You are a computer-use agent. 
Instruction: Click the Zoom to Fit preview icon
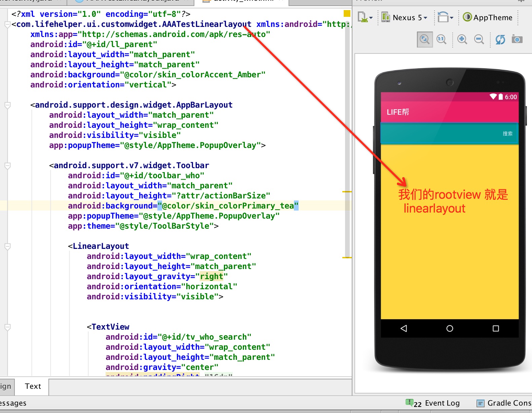click(x=424, y=40)
